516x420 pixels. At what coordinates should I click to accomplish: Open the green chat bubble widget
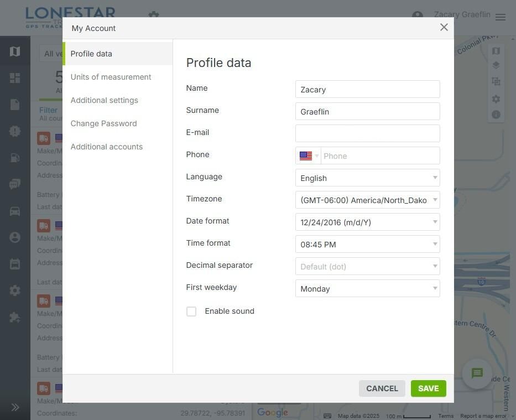pos(477,374)
